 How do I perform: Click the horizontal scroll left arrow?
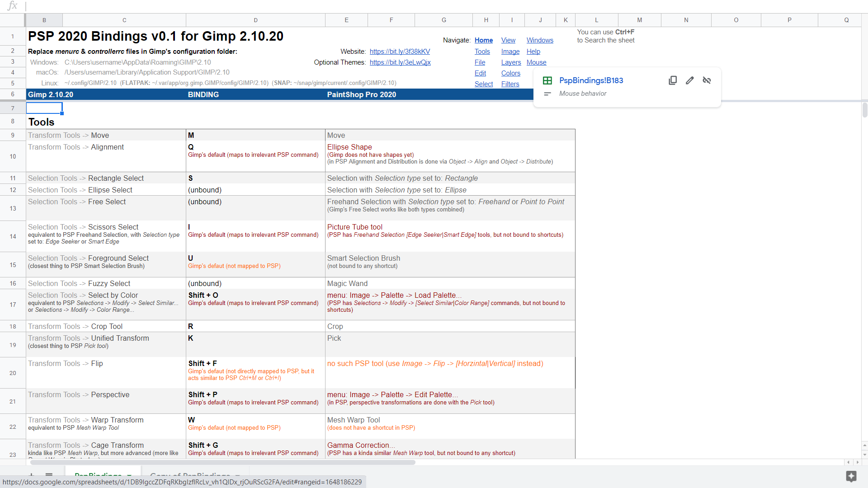[x=849, y=462]
